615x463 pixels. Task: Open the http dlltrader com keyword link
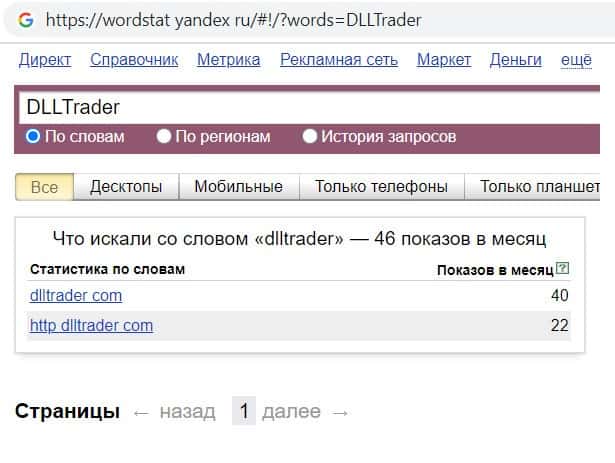(91, 325)
